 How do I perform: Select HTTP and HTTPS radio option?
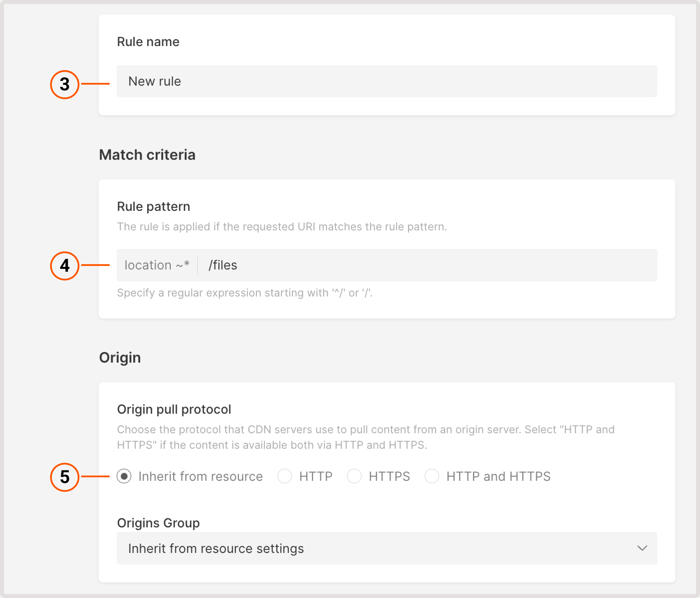432,476
